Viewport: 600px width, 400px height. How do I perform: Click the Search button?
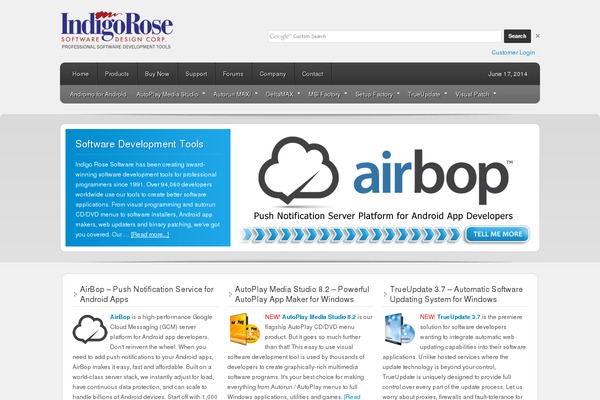(517, 36)
